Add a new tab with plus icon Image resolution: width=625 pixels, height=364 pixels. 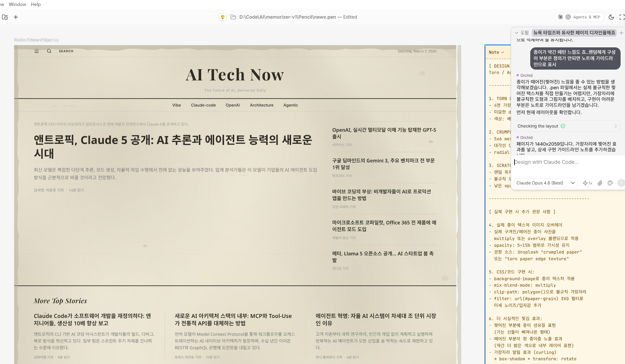point(16,17)
